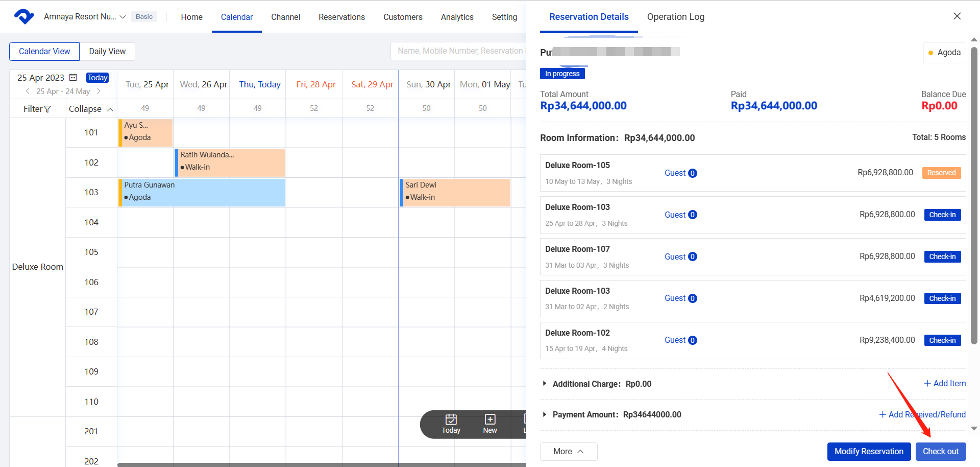980x467 pixels.
Task: Expand the Payment Amount section
Action: [x=545, y=414]
